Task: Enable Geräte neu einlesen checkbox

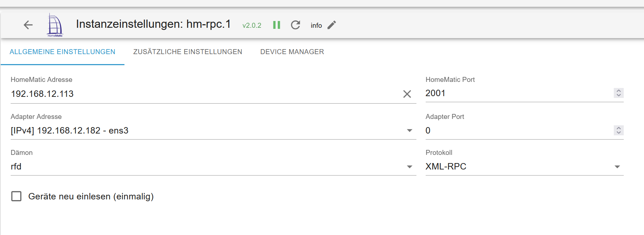Action: click(16, 196)
